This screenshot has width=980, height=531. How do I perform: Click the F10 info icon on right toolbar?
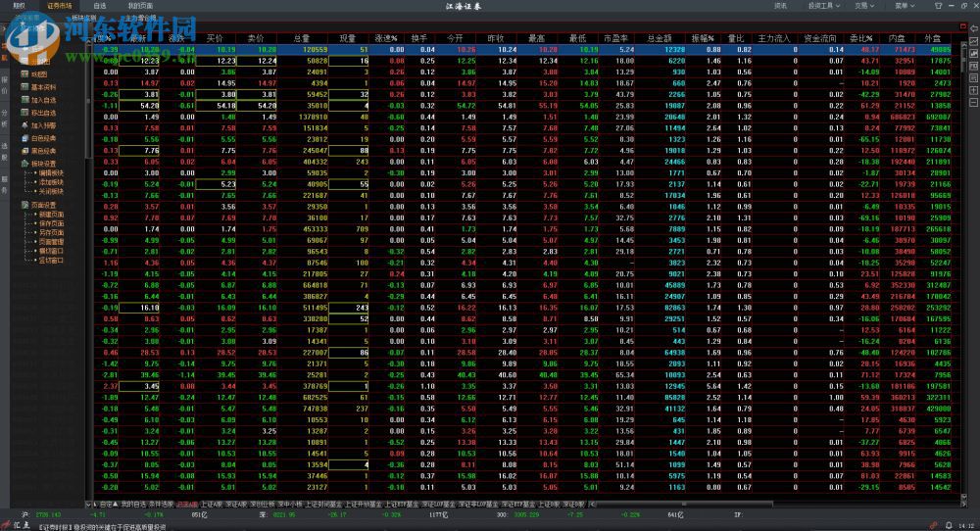click(x=974, y=67)
